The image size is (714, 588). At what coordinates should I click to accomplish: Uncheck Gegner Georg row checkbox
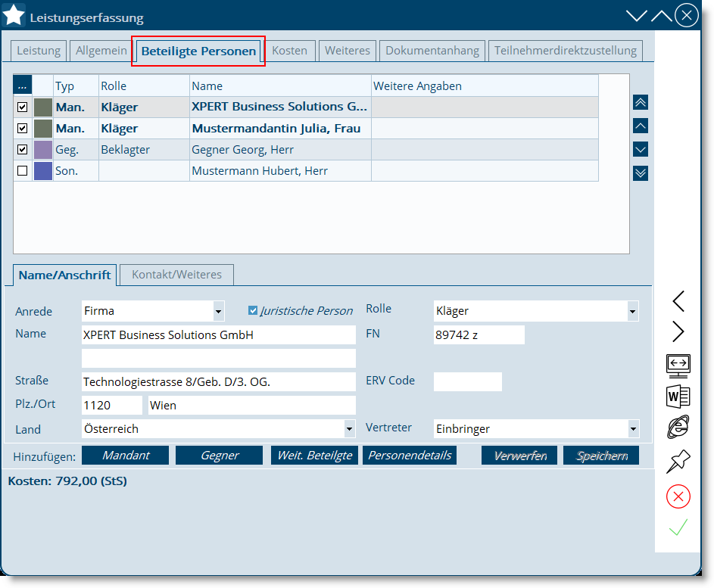coord(22,149)
